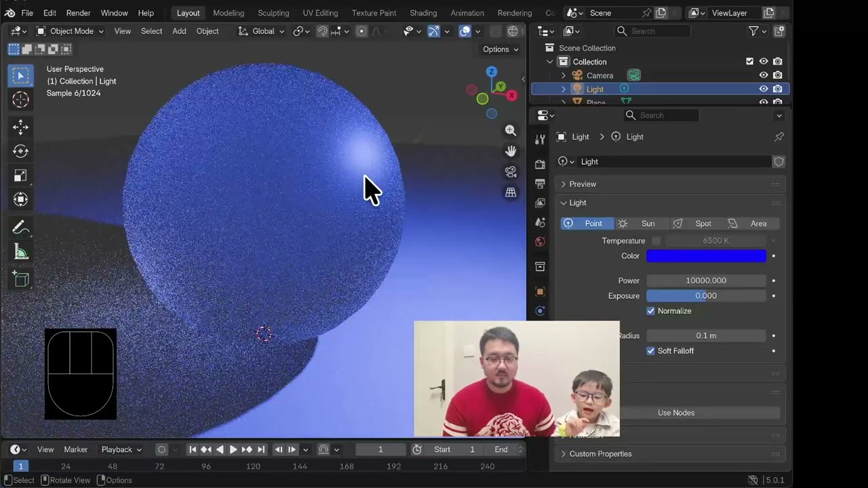Image resolution: width=868 pixels, height=488 pixels.
Task: Collapse the Collection tree in Outliner
Action: click(550, 62)
